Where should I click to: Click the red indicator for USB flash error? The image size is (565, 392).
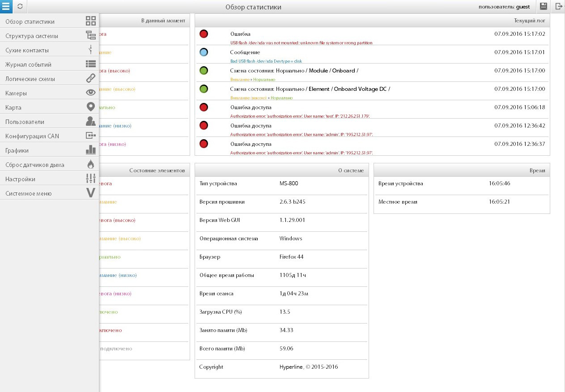(x=204, y=34)
